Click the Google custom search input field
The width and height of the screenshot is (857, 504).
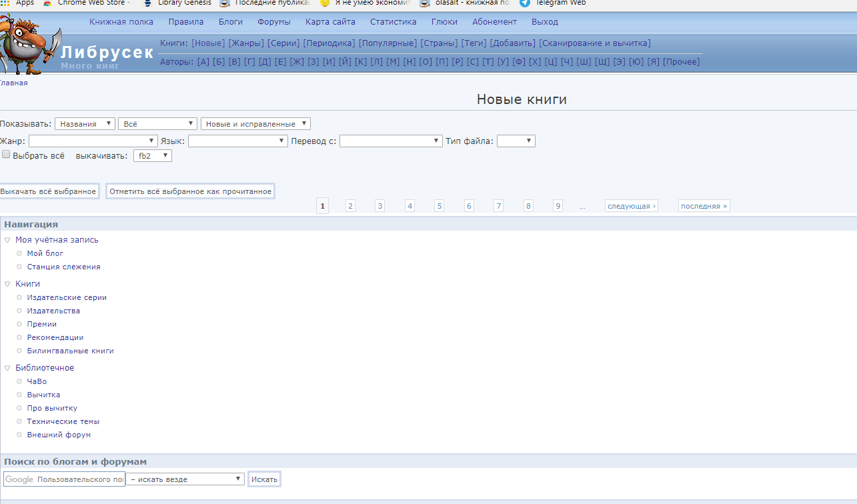64,479
